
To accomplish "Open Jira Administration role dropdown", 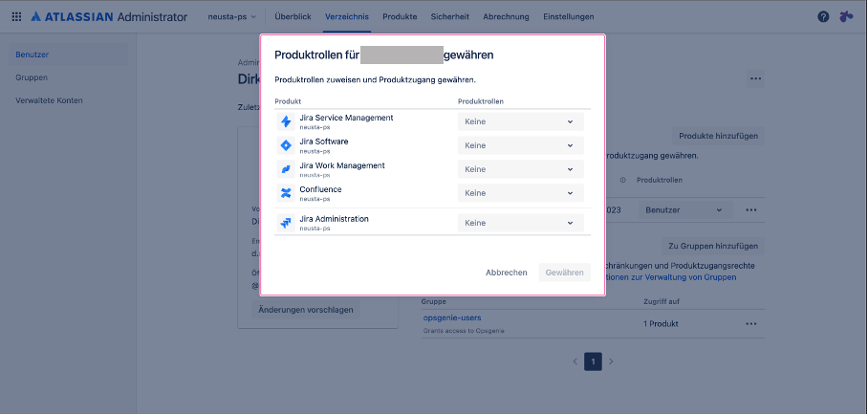I will pyautogui.click(x=520, y=223).
